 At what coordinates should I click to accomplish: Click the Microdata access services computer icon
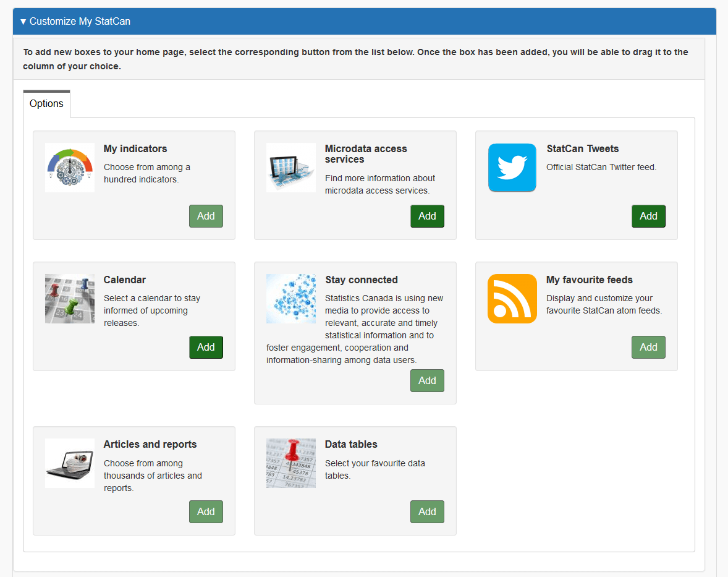(291, 168)
